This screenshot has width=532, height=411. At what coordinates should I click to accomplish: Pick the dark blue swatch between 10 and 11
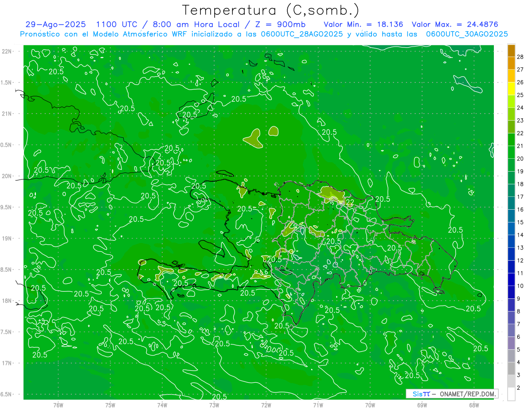(x=511, y=279)
